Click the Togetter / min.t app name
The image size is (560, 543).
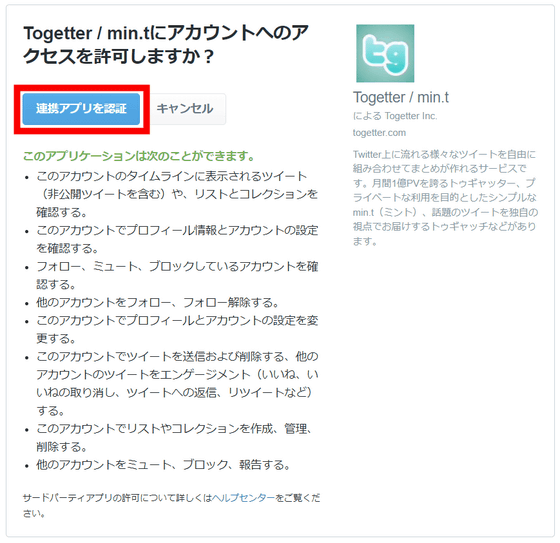point(401,97)
